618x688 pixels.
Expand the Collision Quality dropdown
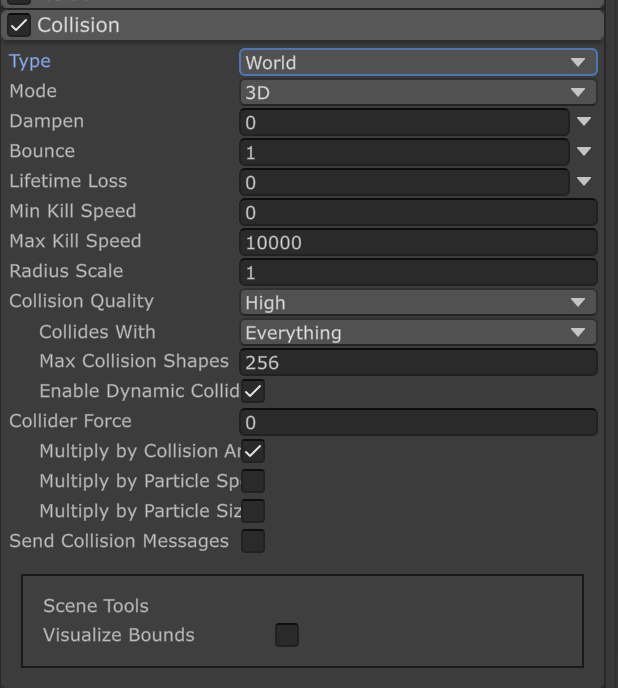click(x=418, y=302)
